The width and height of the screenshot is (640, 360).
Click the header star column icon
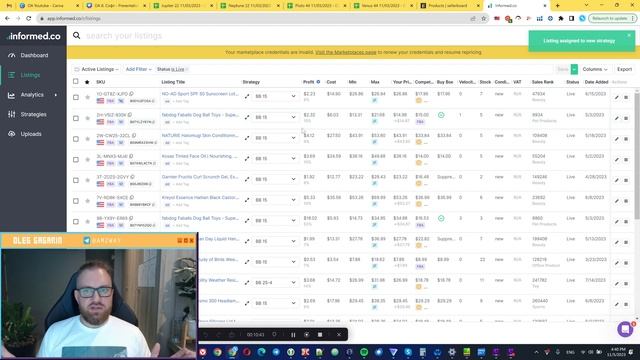pos(87,82)
